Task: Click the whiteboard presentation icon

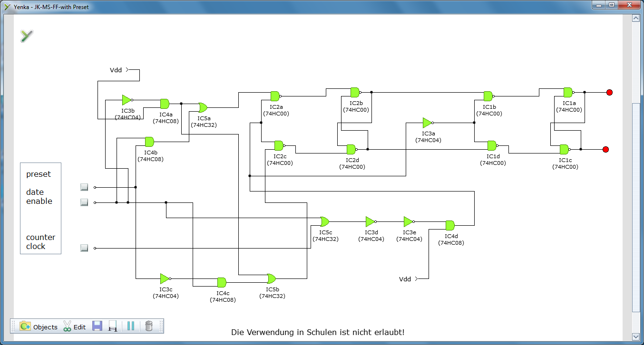Action: (x=113, y=326)
